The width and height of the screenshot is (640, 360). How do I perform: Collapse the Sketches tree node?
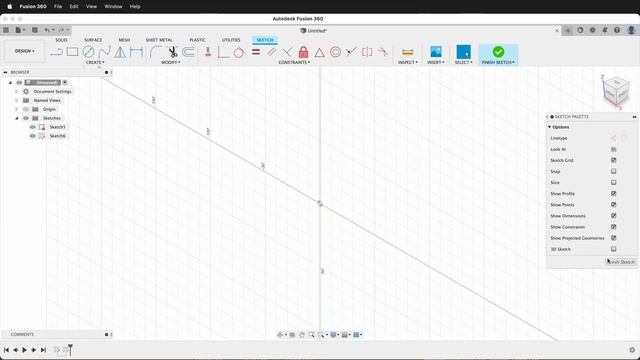(17, 118)
